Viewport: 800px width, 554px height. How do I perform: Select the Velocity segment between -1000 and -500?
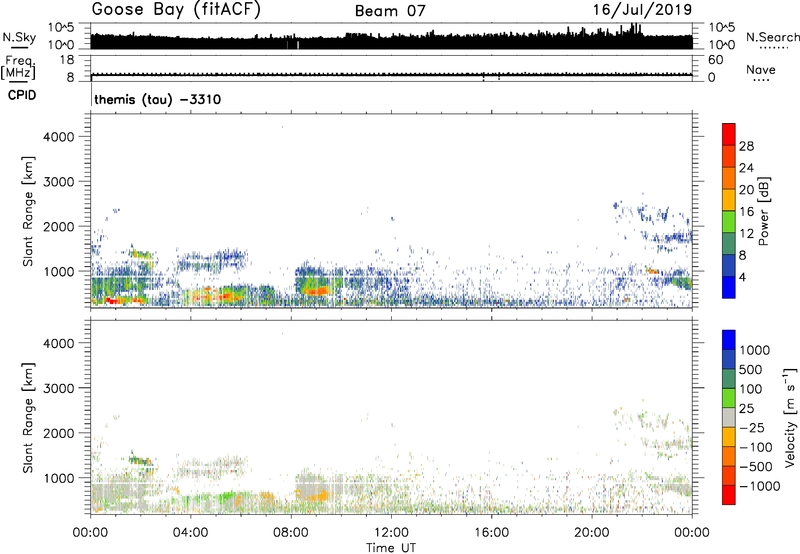729,475
